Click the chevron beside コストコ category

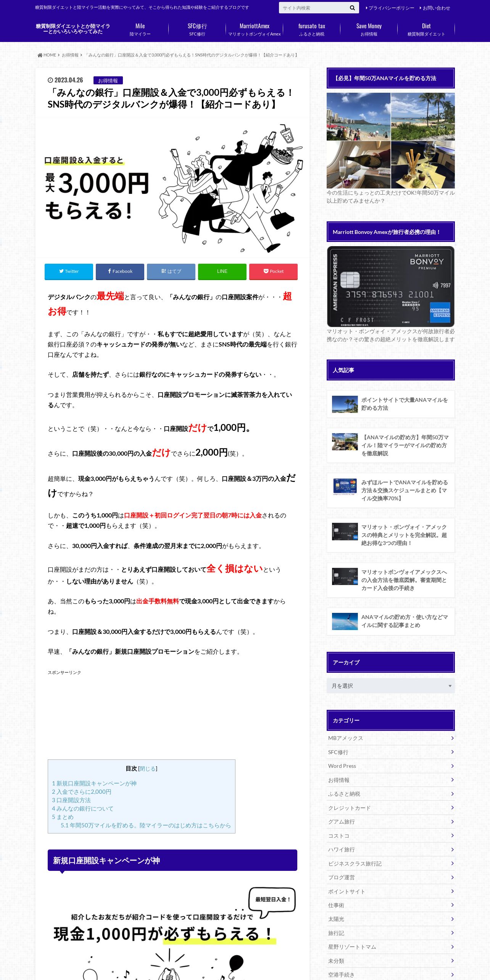[x=452, y=835]
